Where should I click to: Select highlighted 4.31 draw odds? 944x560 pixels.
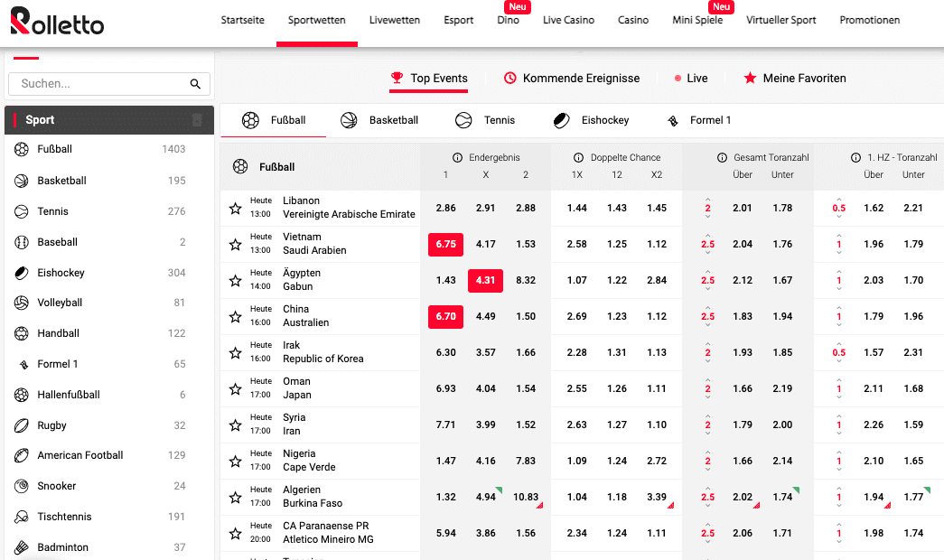click(485, 280)
